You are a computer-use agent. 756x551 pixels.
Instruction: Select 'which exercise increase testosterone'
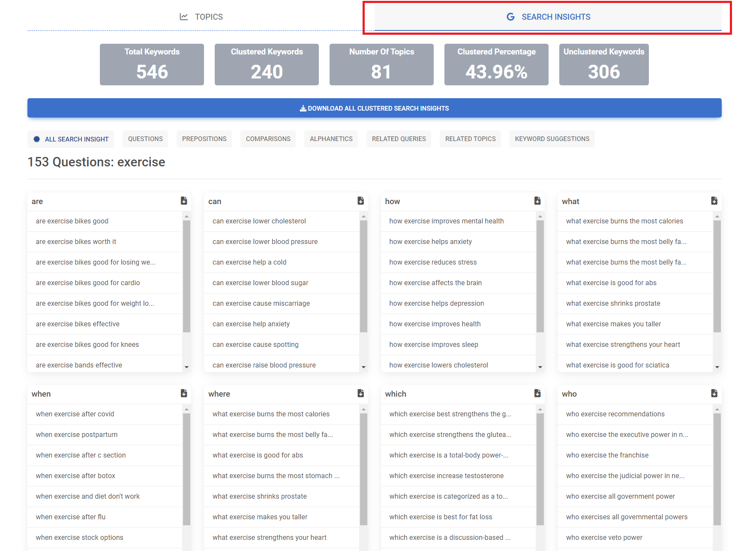459,476
